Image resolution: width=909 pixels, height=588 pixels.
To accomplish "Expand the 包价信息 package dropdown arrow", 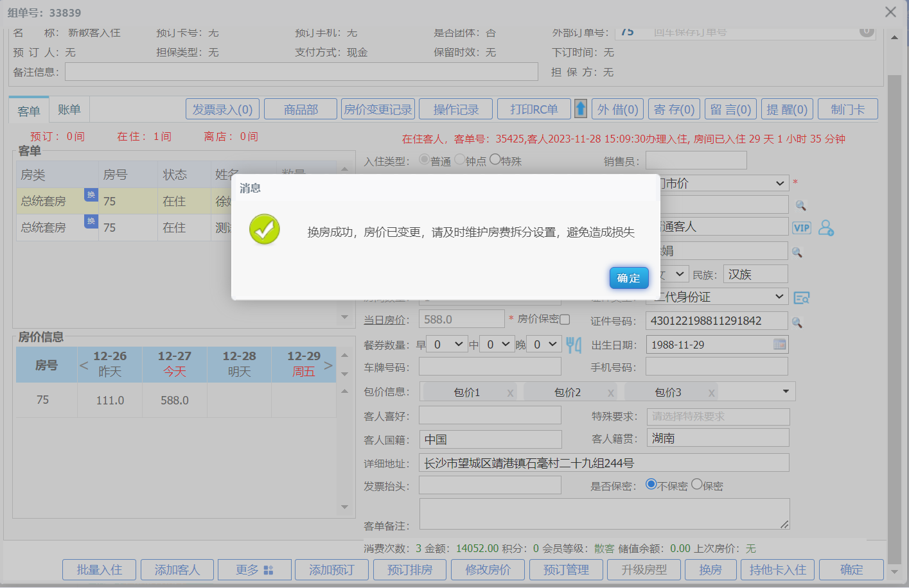I will (786, 392).
